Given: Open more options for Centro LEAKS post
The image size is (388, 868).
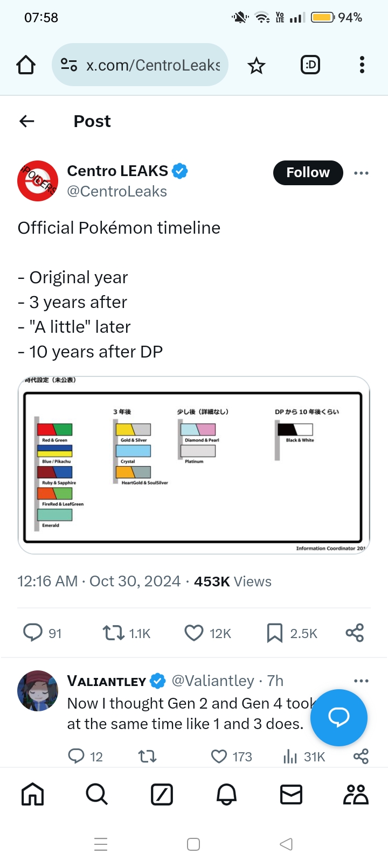Looking at the screenshot, I should coord(361,173).
